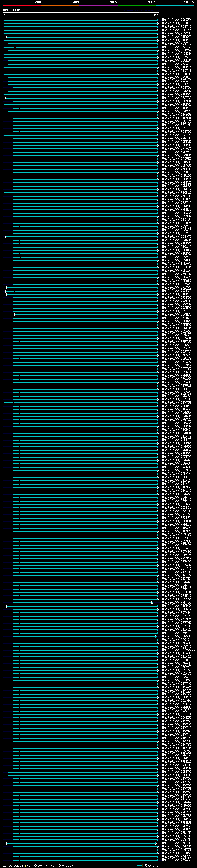Image resolution: width=197 pixels, height=868 pixels.
Task: Select the UniRef100_C6TLM4 label
Action: point(177,592)
